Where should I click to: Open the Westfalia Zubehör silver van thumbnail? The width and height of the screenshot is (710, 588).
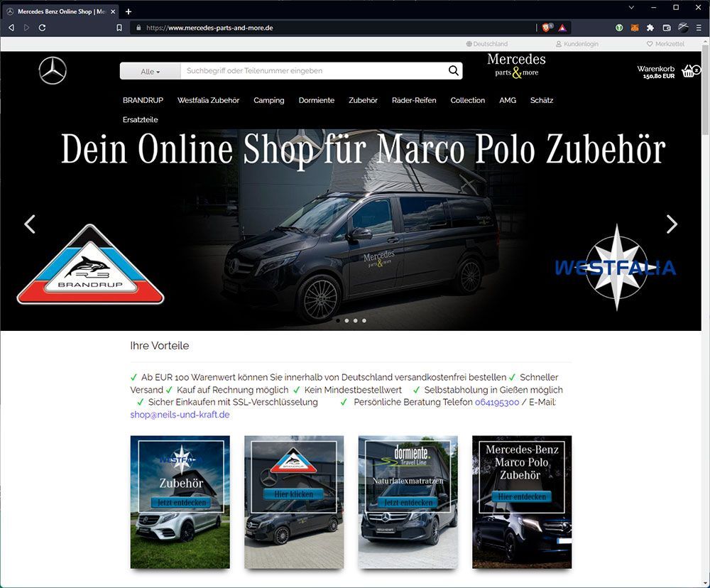click(180, 502)
